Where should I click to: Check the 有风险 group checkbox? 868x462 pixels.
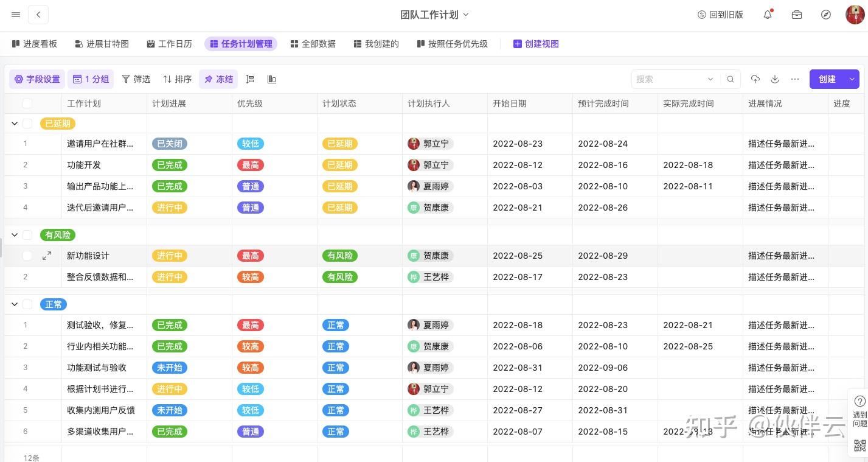(27, 235)
